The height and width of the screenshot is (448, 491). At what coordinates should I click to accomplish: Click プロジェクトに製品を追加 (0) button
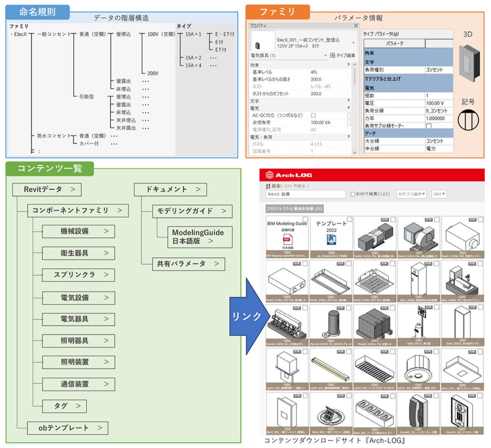click(294, 209)
